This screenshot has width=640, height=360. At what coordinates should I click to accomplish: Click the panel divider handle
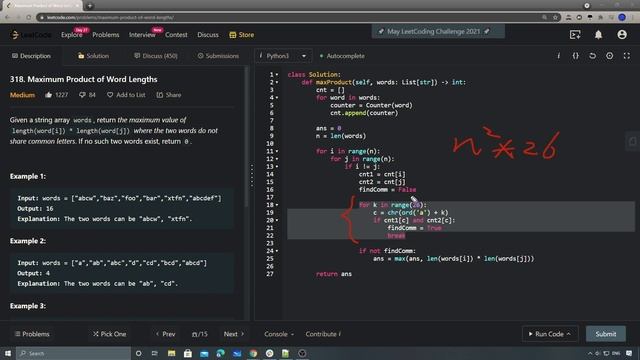point(252,176)
